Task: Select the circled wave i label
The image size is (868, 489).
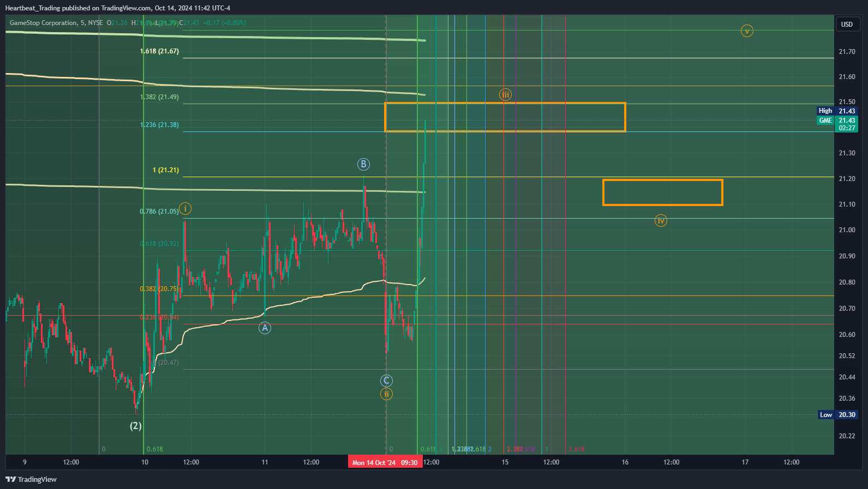Action: [185, 208]
